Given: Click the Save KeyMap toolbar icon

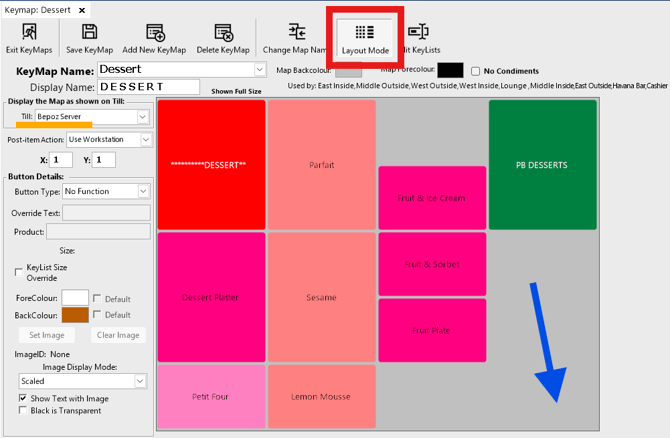Looking at the screenshot, I should (x=89, y=33).
